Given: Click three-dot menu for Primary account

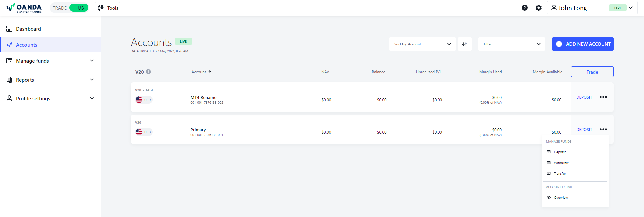Looking at the screenshot, I should pos(603,129).
